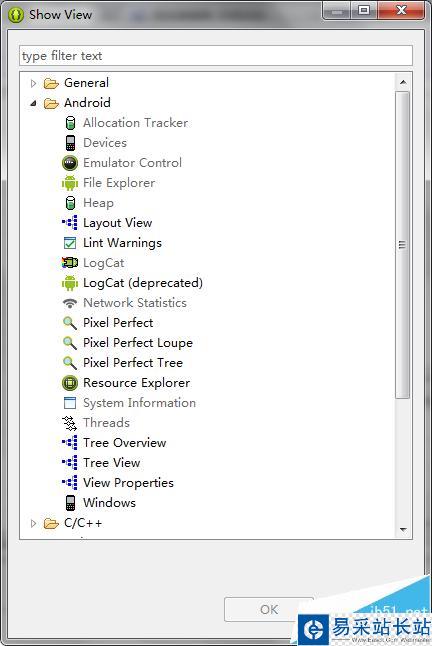Image resolution: width=432 pixels, height=646 pixels.
Task: Select the Android folder label
Action: (x=87, y=103)
